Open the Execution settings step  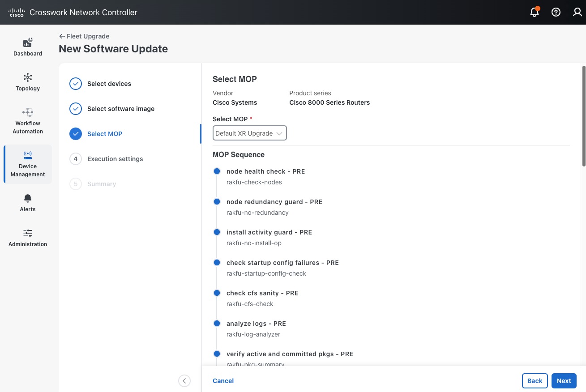tap(115, 159)
